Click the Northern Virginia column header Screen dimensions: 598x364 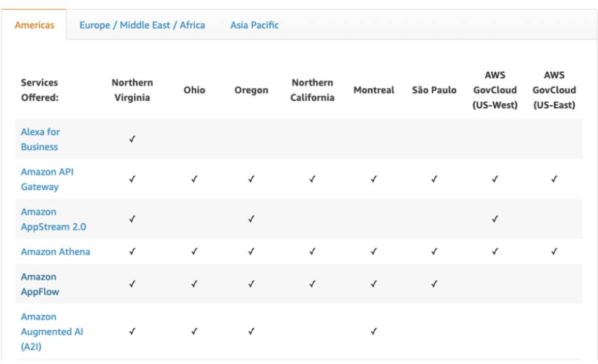[x=132, y=90]
